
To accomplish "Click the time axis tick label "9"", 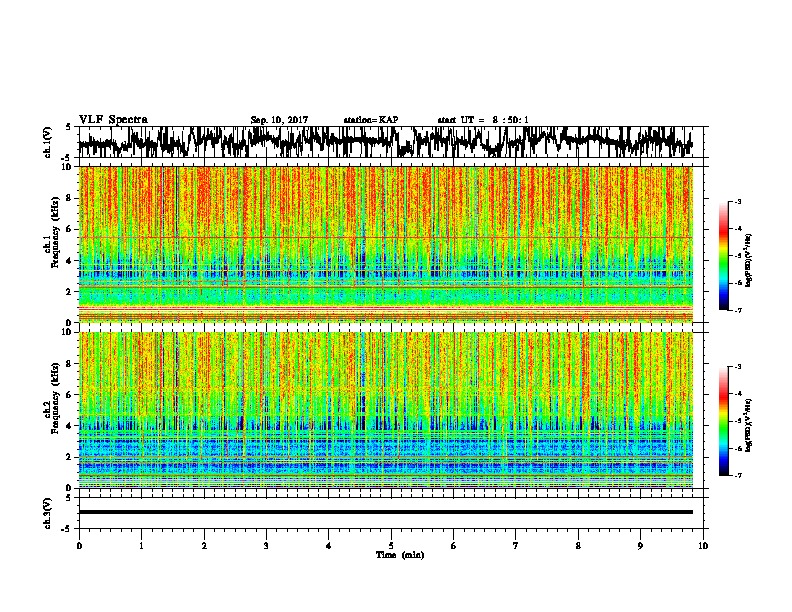I will point(640,546).
